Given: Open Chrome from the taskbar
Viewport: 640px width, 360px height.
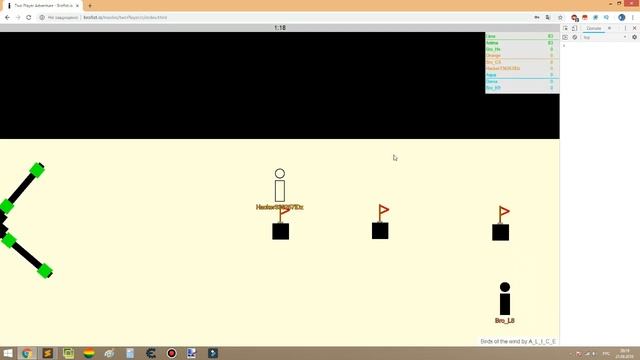Looking at the screenshot, I should [x=27, y=353].
